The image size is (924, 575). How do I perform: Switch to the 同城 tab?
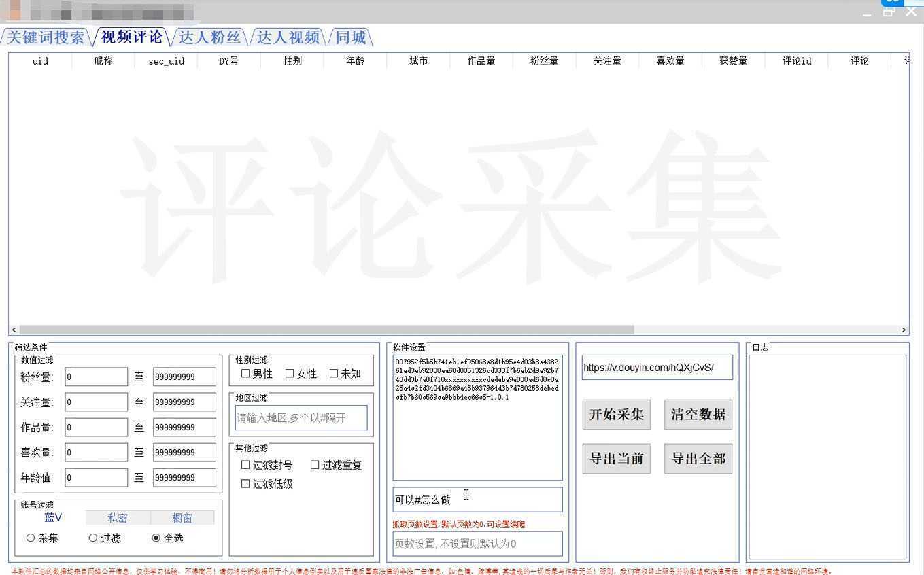(x=350, y=37)
